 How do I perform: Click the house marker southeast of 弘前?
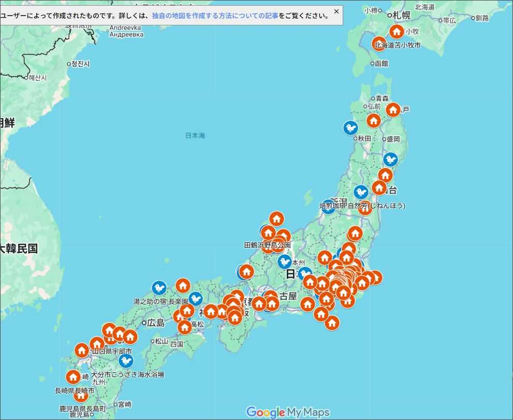(x=374, y=121)
